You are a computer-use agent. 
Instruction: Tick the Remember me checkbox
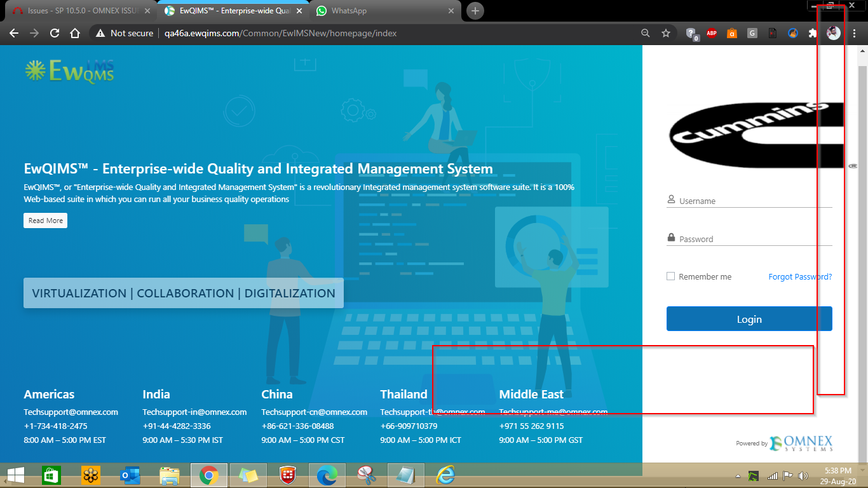[670, 276]
